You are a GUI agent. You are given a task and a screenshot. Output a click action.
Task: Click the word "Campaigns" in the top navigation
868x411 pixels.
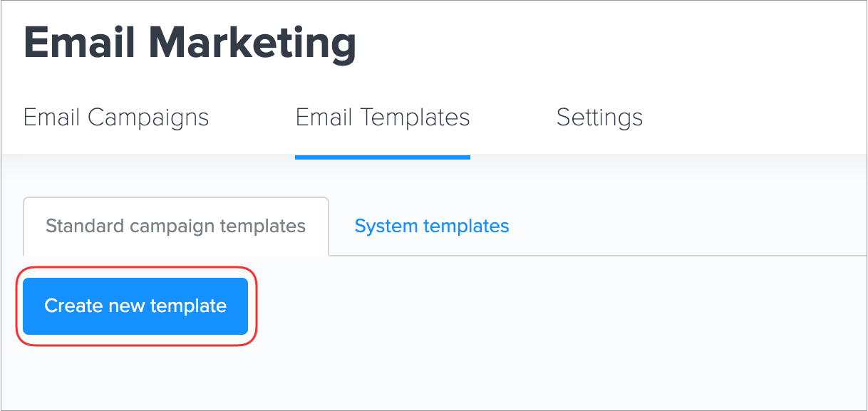coord(148,118)
